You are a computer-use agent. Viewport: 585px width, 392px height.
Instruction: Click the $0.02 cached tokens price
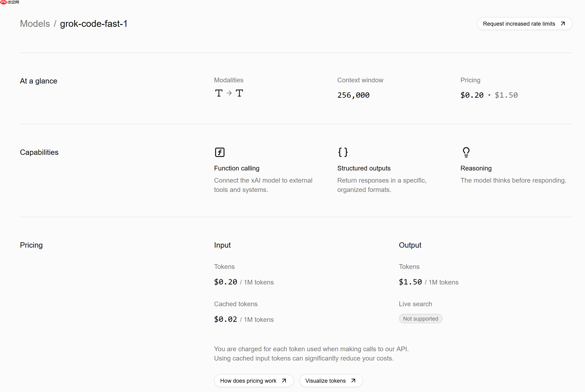point(225,319)
